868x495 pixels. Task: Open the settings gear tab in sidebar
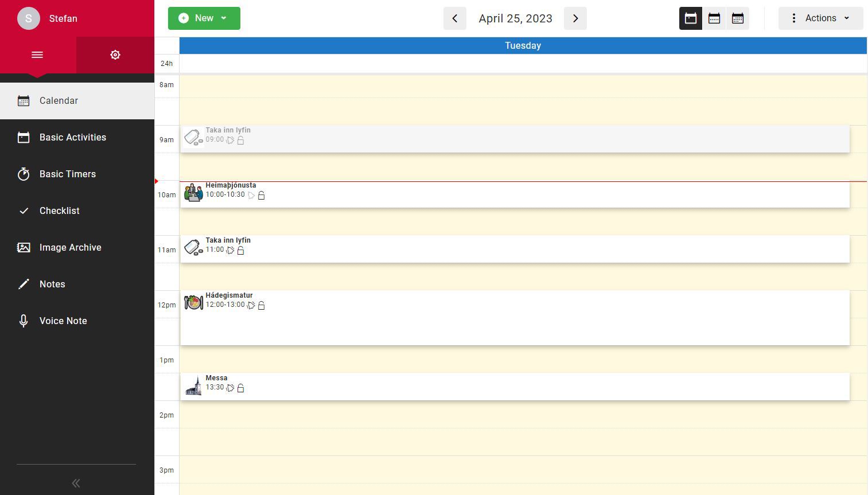coord(115,55)
